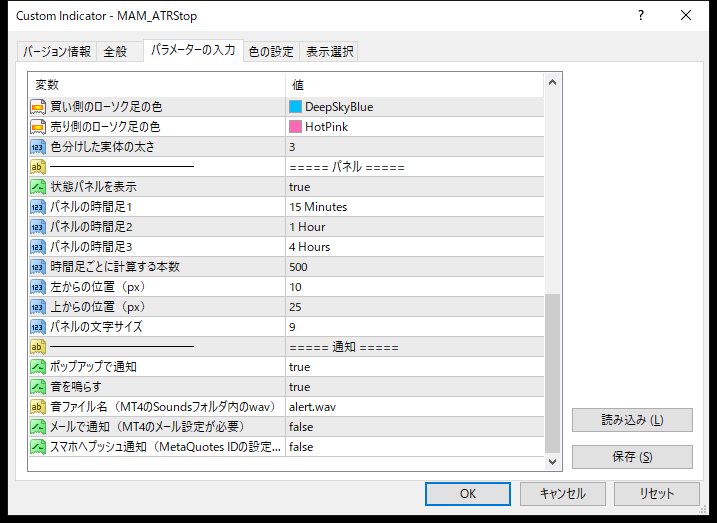
Task: Open the パネルの時間足2 value 1 Hour
Action: pos(415,227)
